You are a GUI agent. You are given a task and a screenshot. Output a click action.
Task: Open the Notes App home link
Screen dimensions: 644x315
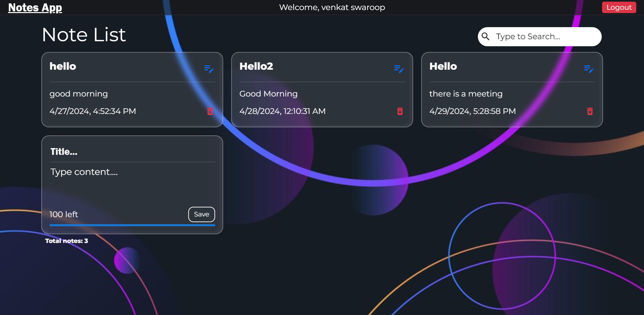coord(35,7)
